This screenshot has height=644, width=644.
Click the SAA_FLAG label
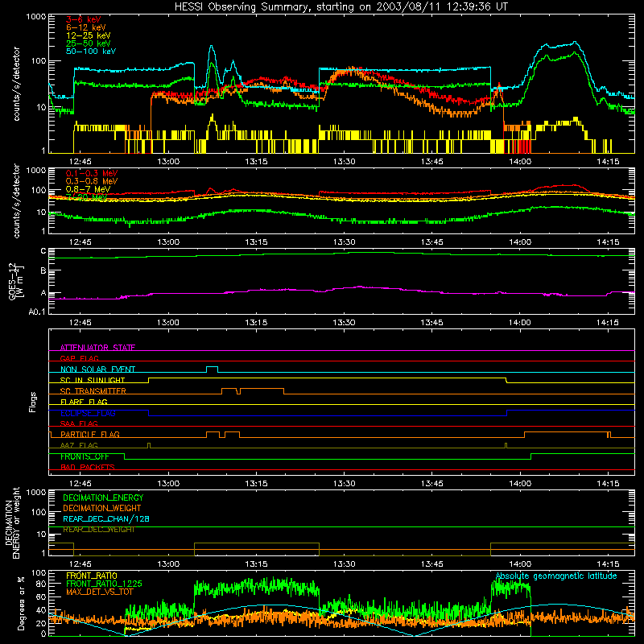[x=79, y=423]
